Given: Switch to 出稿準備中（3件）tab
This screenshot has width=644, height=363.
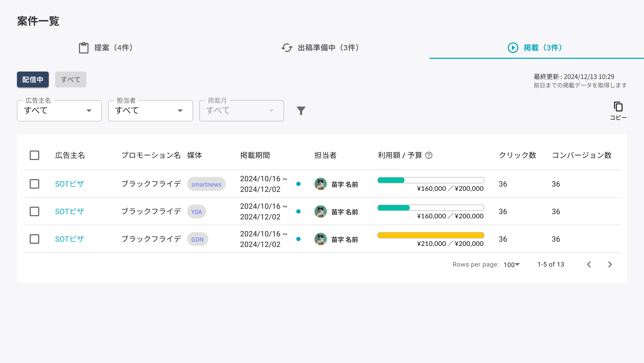Looking at the screenshot, I should (320, 48).
